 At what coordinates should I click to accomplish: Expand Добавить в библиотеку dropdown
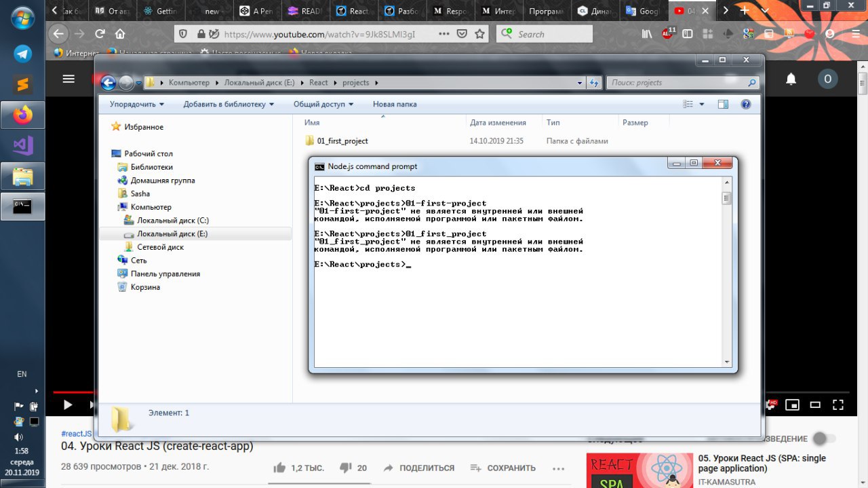pyautogui.click(x=229, y=105)
